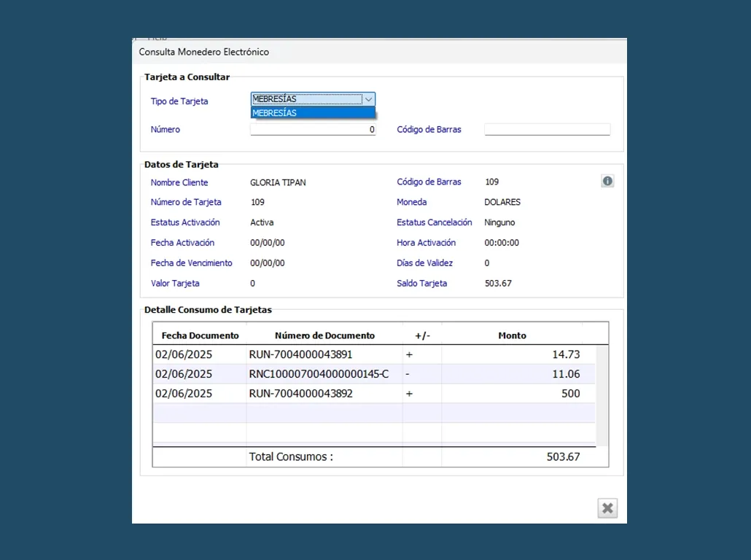Screen dimensions: 751x560
Task: Click the 14.73 amount cell
Action: pyautogui.click(x=566, y=354)
